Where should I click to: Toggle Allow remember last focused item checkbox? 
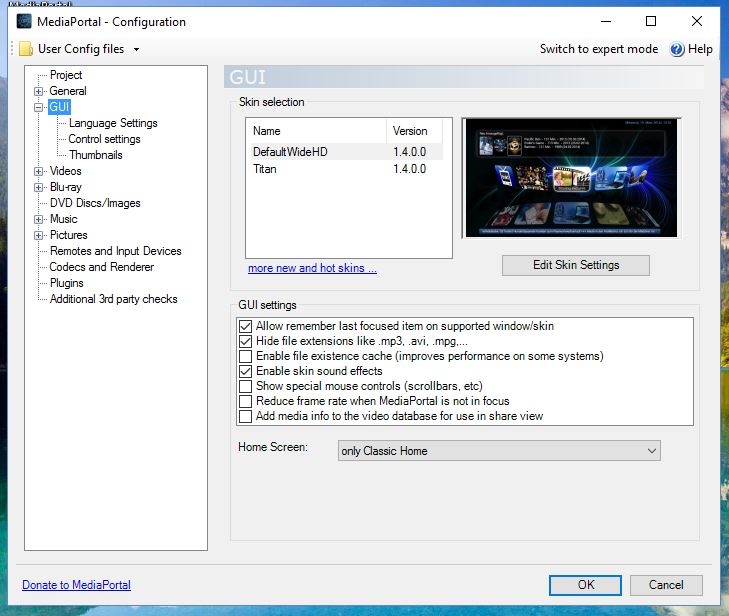245,326
